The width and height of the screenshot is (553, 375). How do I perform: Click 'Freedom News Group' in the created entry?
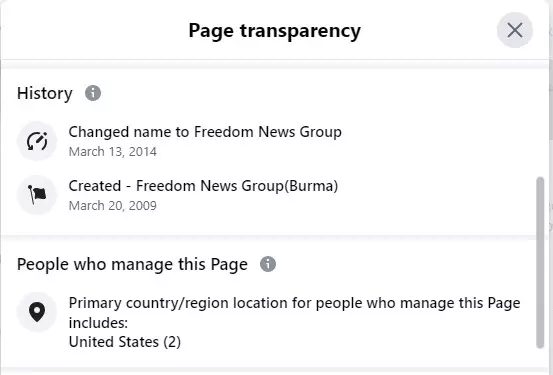click(210, 186)
